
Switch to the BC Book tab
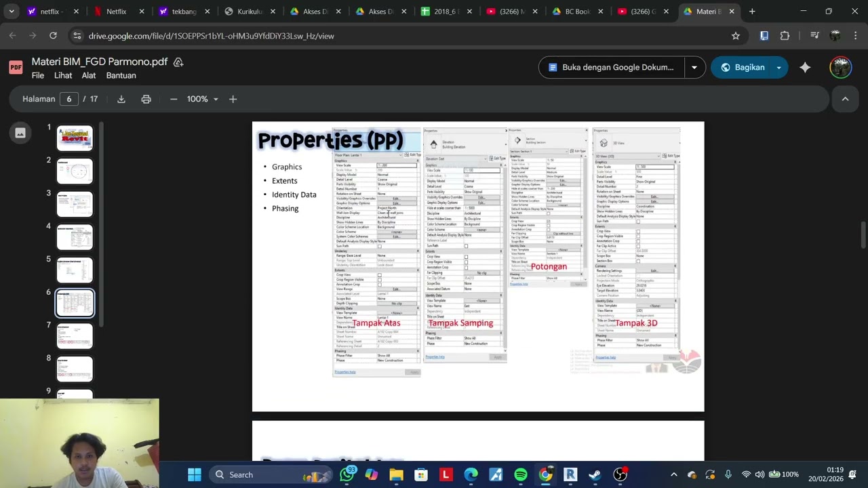coord(578,12)
